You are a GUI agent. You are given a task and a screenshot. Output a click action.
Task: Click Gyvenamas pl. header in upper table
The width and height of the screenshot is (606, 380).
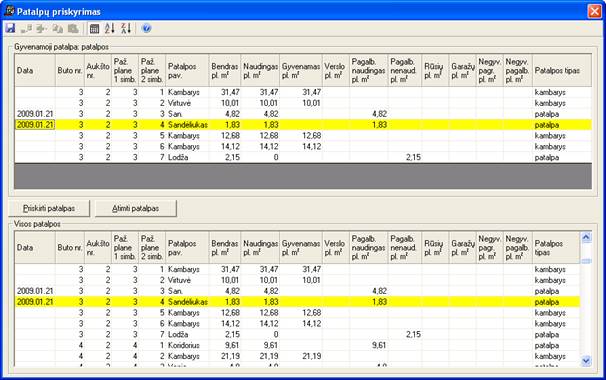pyautogui.click(x=301, y=71)
